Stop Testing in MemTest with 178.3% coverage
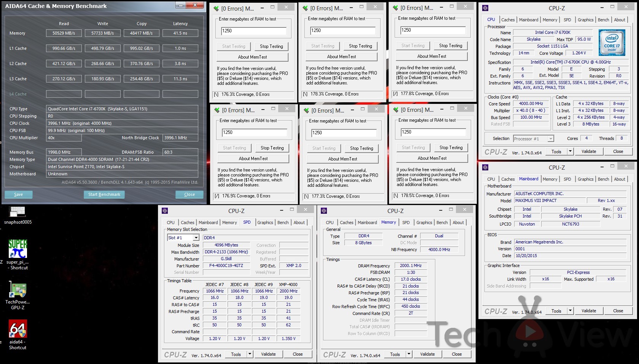The height and width of the screenshot is (364, 639). coord(360,46)
